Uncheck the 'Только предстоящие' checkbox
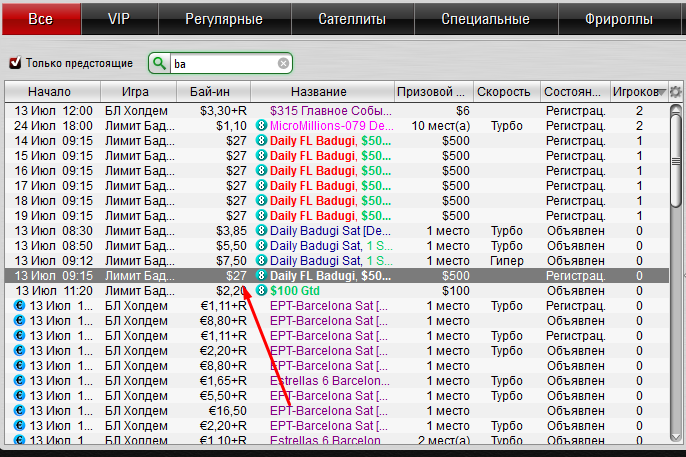This screenshot has width=686, height=457. [x=15, y=63]
